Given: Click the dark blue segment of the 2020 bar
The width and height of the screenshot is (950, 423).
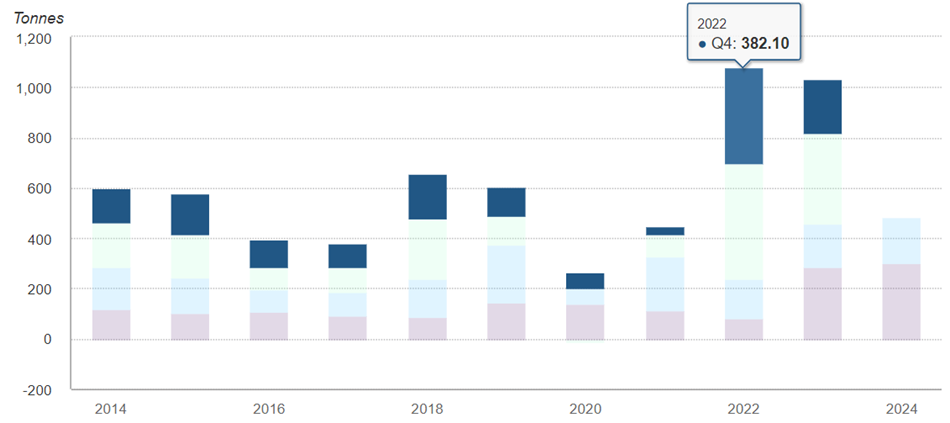Looking at the screenshot, I should click(585, 281).
